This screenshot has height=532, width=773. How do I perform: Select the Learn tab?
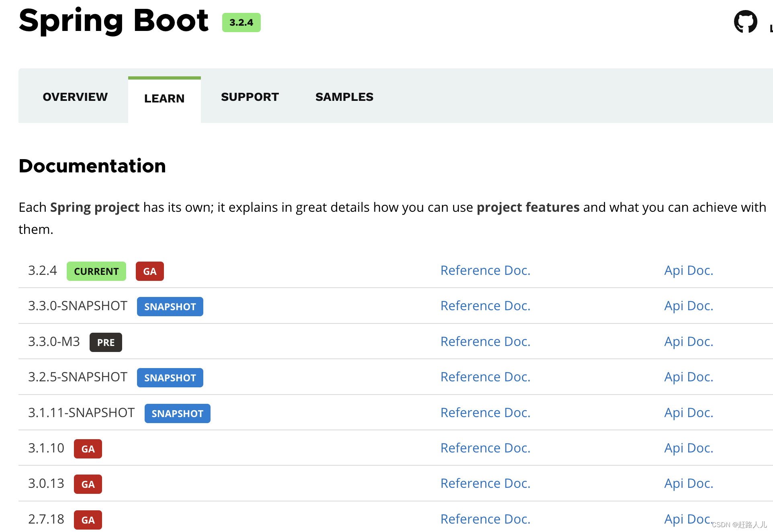click(x=164, y=98)
